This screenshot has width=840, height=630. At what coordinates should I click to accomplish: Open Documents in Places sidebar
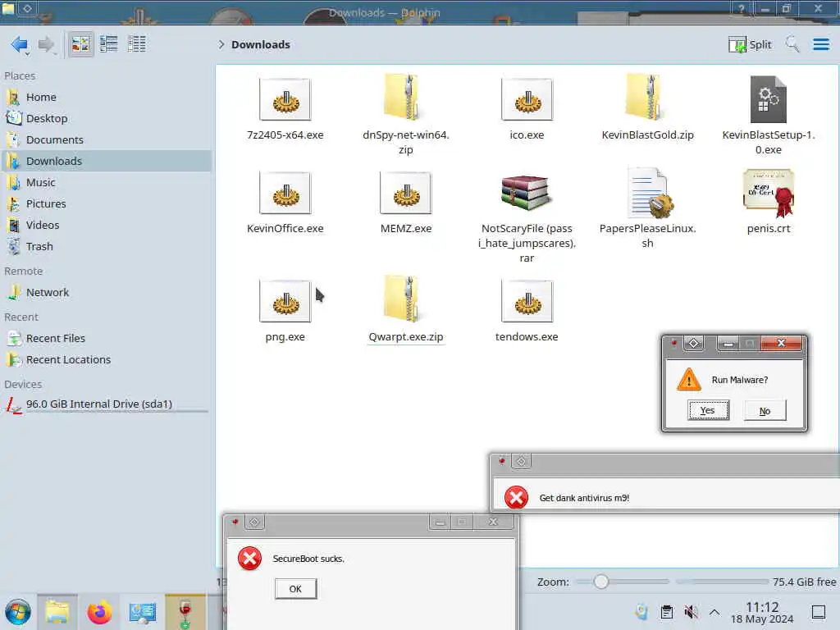[x=106, y=139]
